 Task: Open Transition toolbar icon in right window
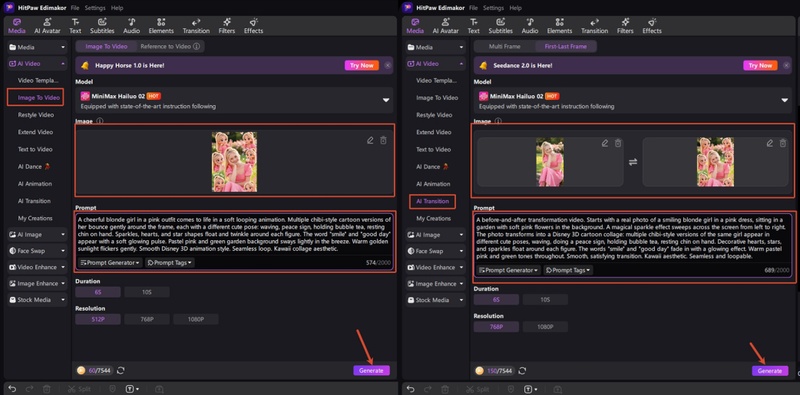pos(594,26)
